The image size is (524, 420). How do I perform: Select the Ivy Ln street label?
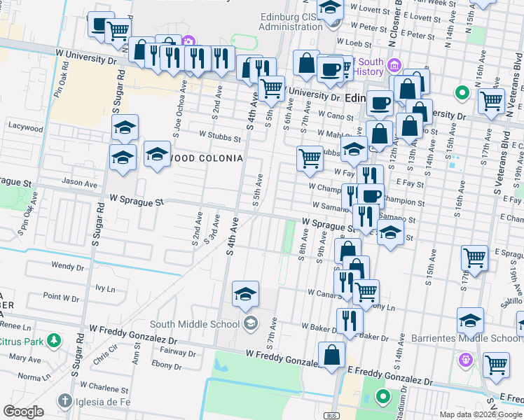[105, 288]
